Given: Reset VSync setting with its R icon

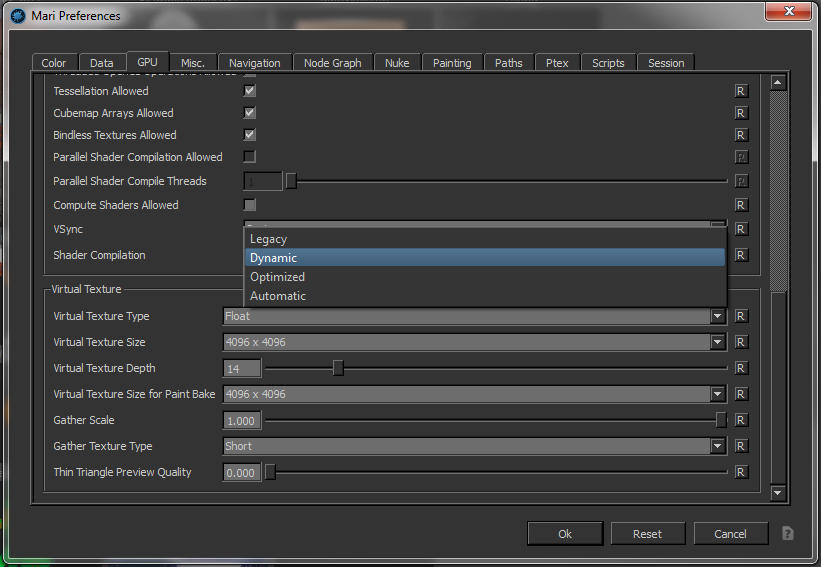Looking at the screenshot, I should point(740,229).
